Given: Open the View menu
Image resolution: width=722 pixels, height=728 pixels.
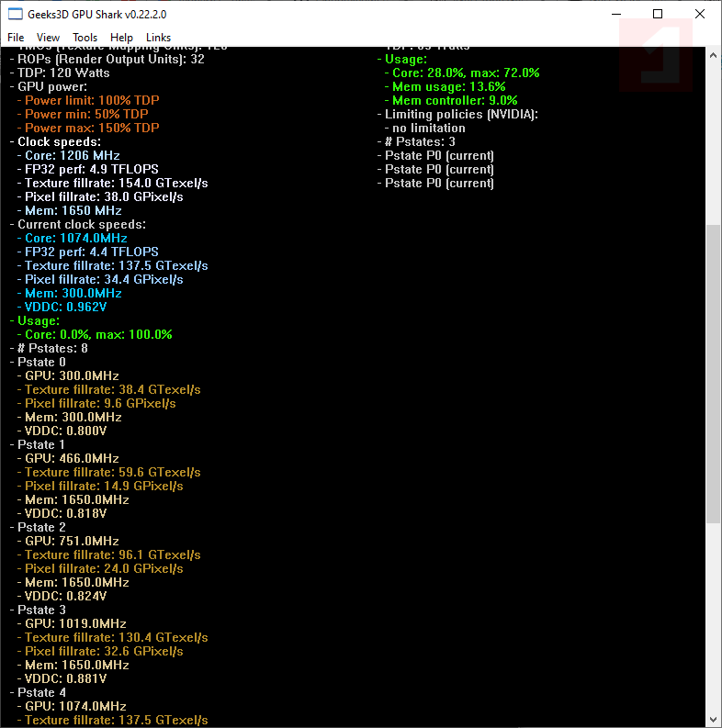Looking at the screenshot, I should click(x=48, y=38).
